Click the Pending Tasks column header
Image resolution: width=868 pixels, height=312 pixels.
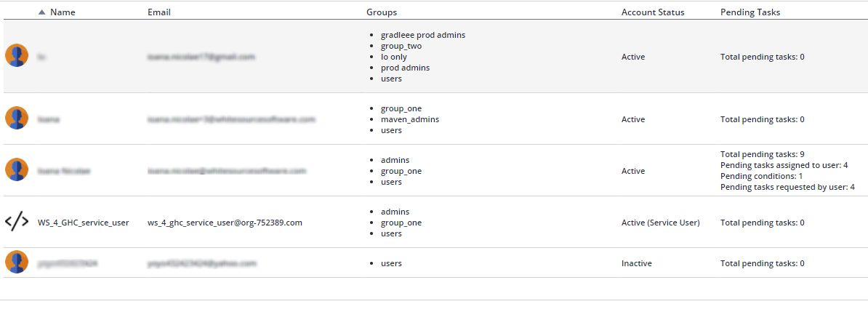tap(750, 12)
